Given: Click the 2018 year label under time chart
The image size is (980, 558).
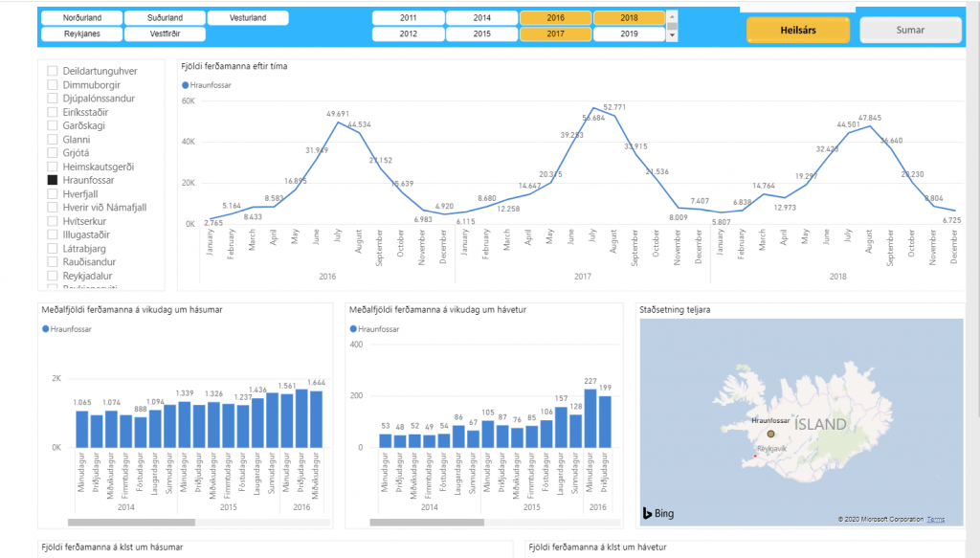Looking at the screenshot, I should point(838,277).
